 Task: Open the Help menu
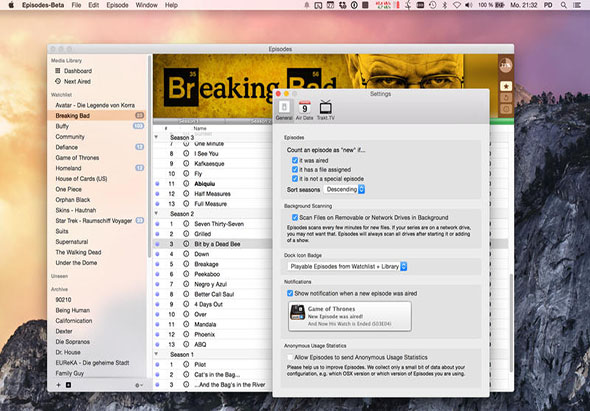pyautogui.click(x=171, y=5)
